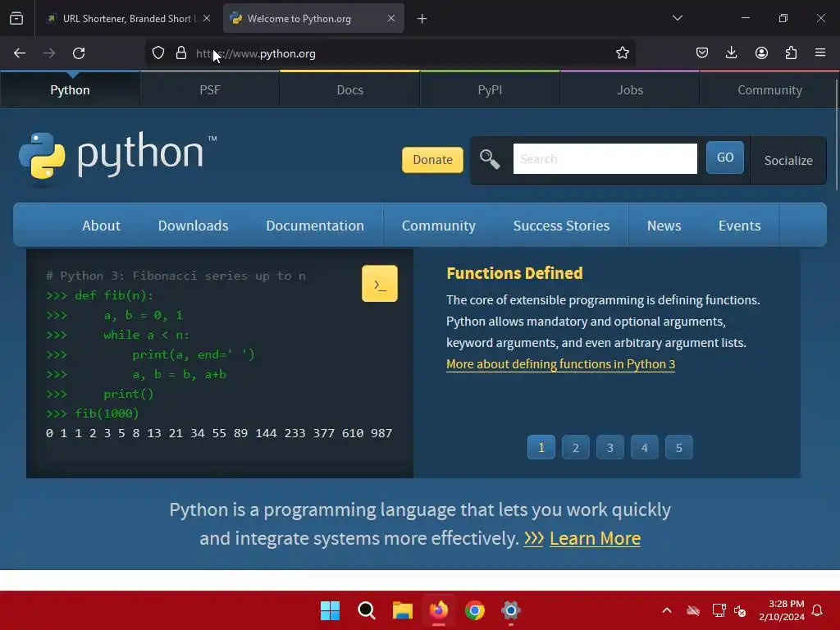Click the site security padlock icon

coord(181,53)
